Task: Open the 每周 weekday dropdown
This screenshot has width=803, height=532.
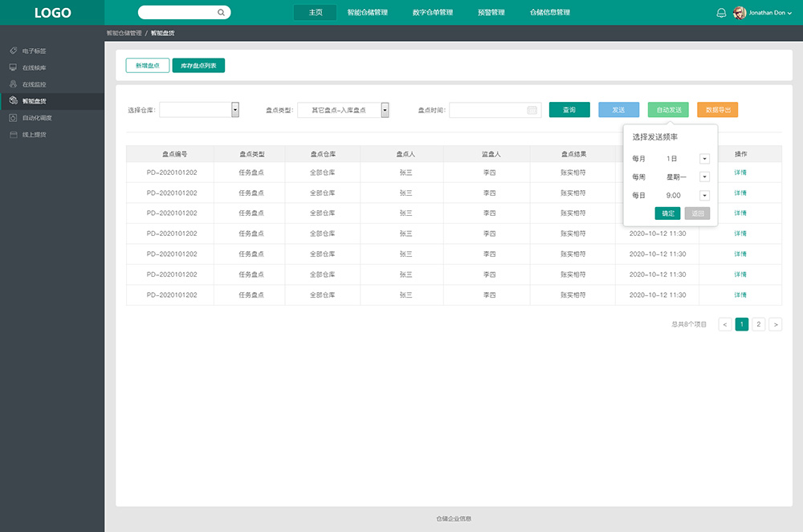Action: [x=705, y=177]
